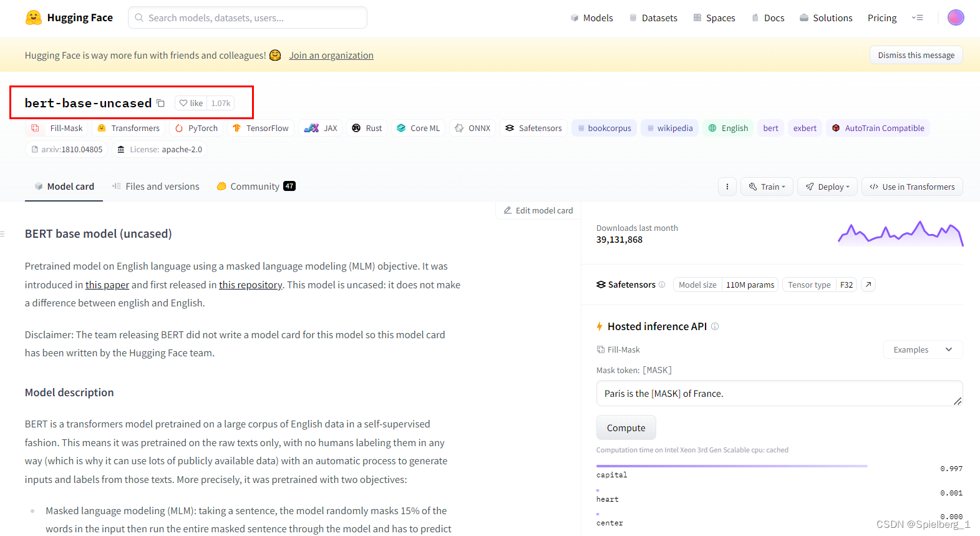Open the three-dot more options button

(727, 187)
